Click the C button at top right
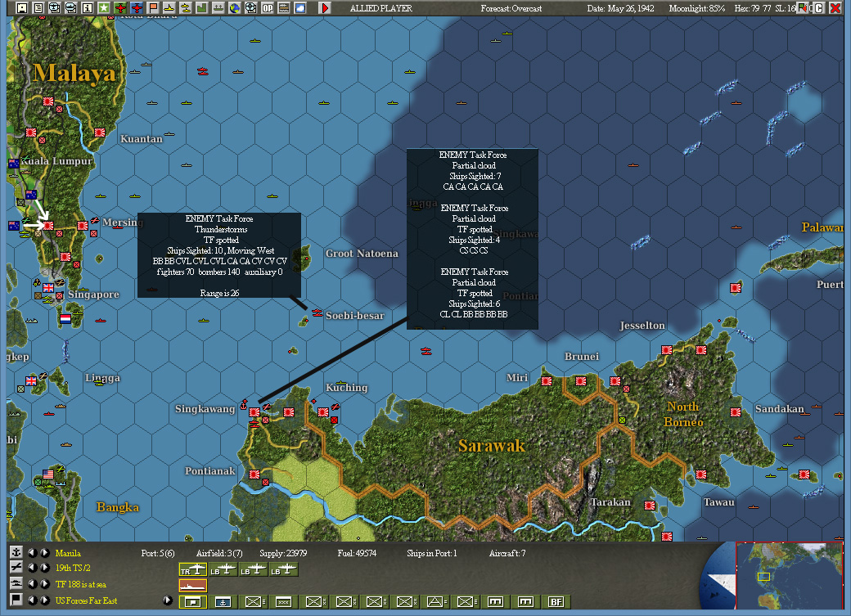 click(818, 8)
